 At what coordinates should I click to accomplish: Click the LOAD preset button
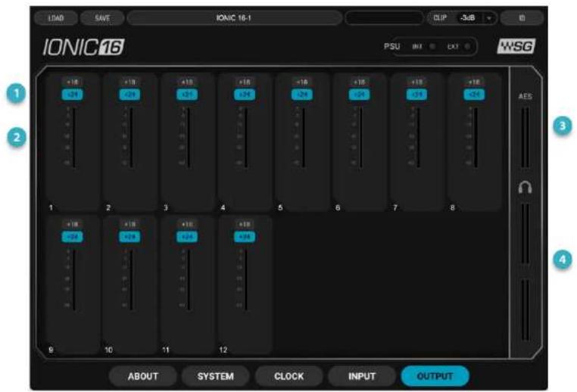56,18
